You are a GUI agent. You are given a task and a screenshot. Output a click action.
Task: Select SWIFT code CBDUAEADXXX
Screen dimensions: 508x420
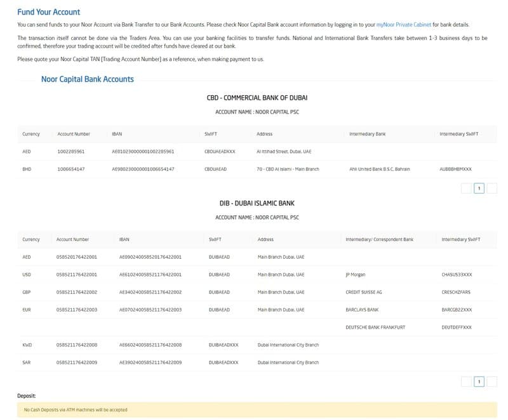pos(220,152)
